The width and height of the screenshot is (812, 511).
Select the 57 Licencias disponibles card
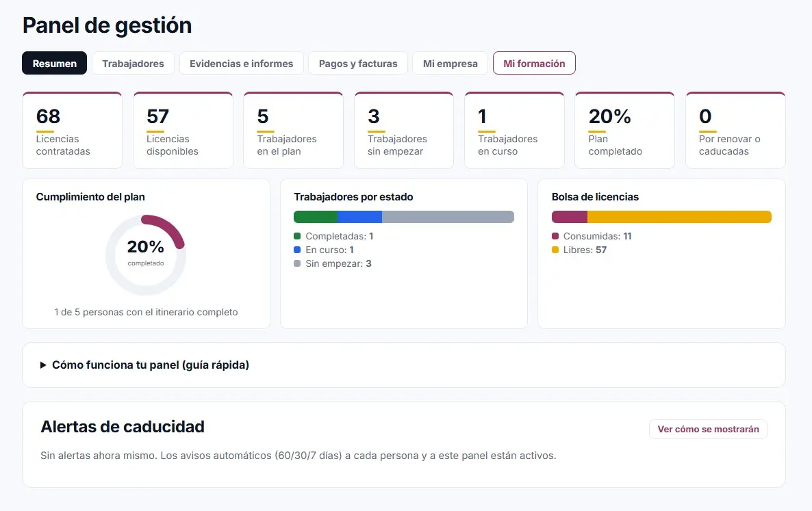coord(183,131)
